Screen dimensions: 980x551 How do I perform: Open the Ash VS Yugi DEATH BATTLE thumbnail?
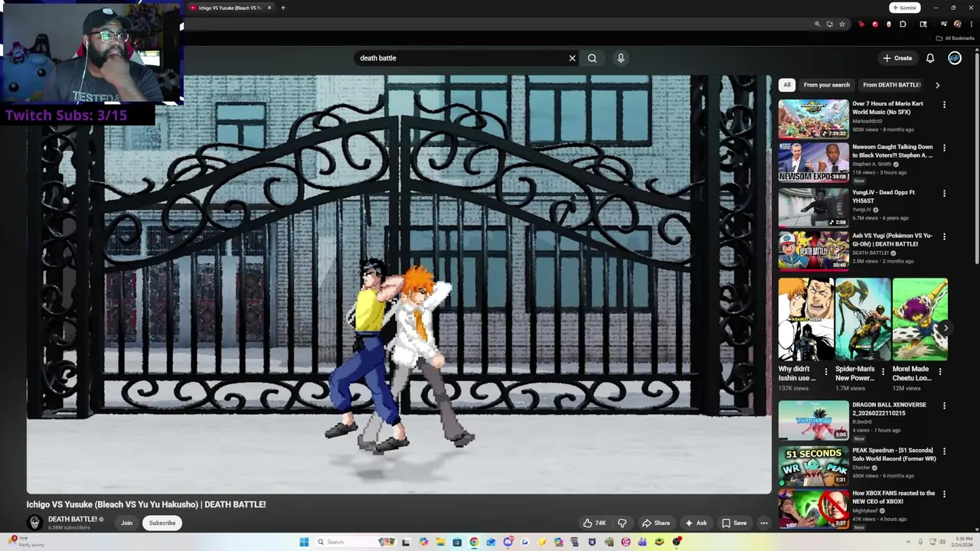pos(813,250)
